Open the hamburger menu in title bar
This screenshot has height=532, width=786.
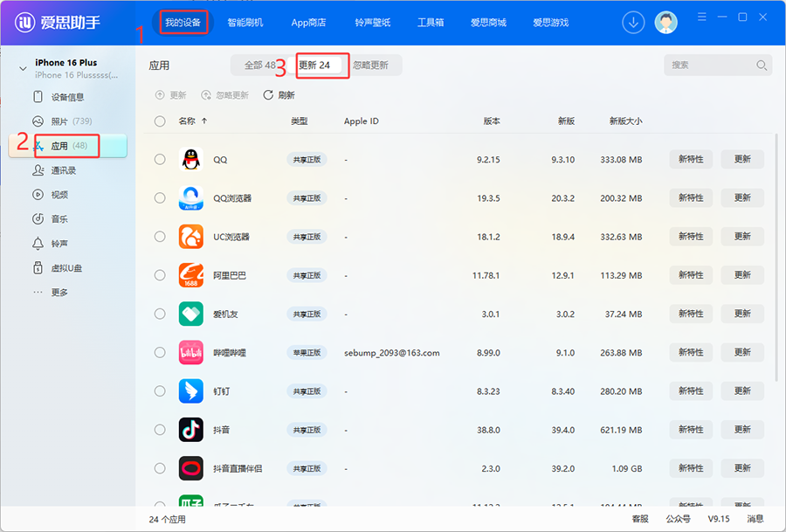pos(702,17)
